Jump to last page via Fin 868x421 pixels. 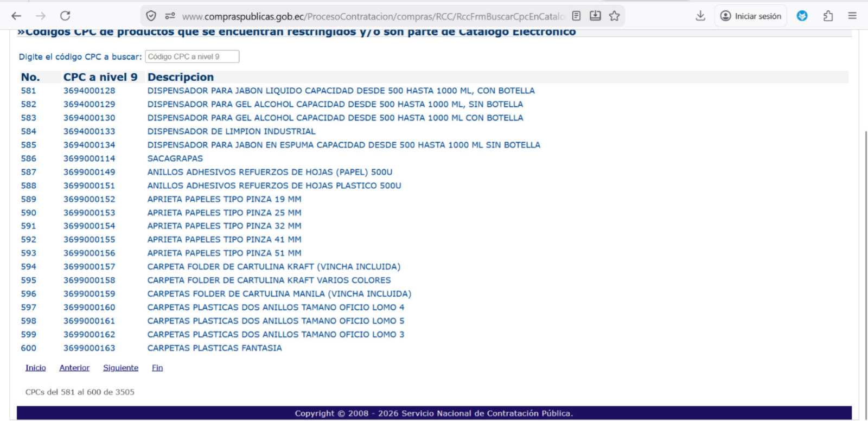[x=157, y=368]
